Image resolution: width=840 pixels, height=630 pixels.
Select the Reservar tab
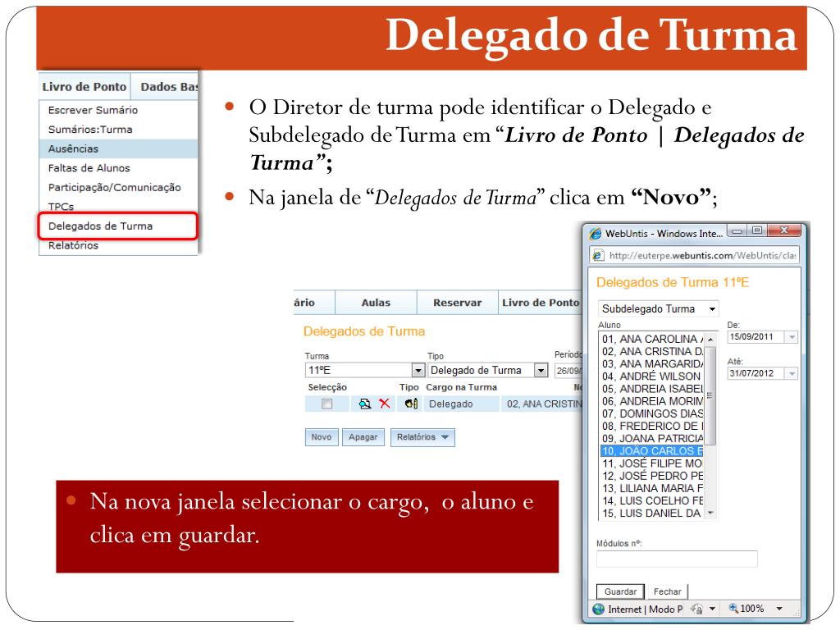tap(458, 303)
